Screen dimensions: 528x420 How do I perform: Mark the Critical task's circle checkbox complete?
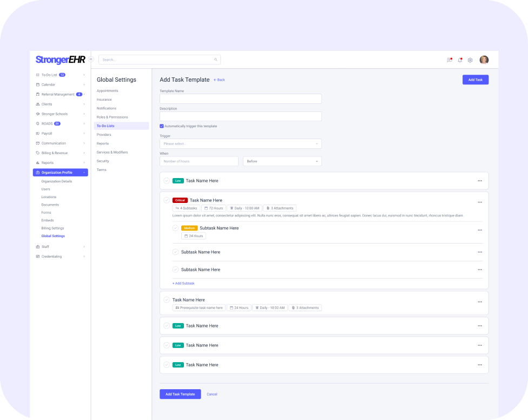point(167,200)
